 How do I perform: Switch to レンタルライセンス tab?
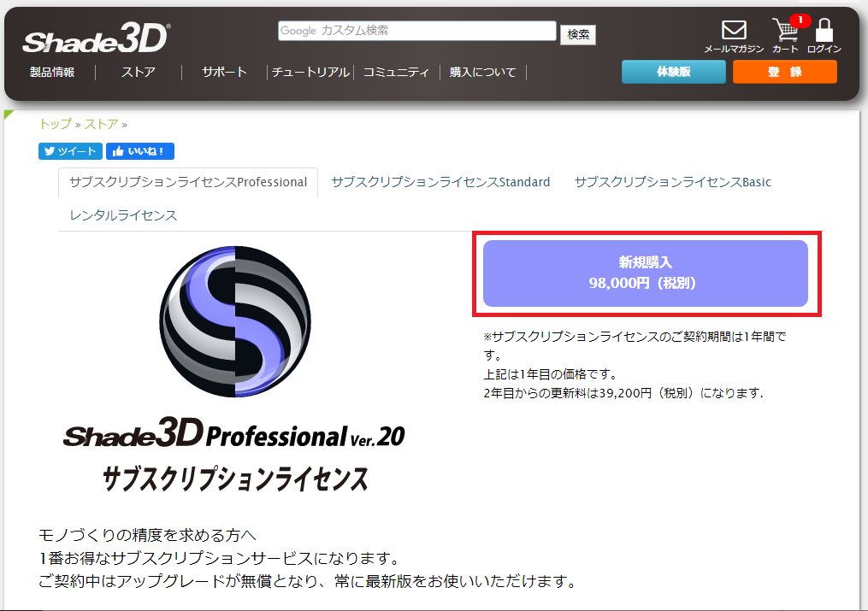[123, 215]
